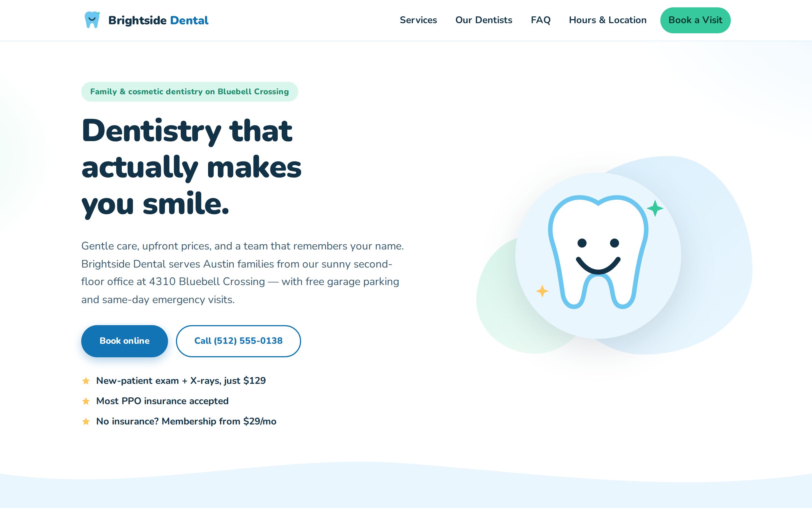The width and height of the screenshot is (812, 508).
Task: Click the star beside New-patient exam
Action: click(x=86, y=381)
